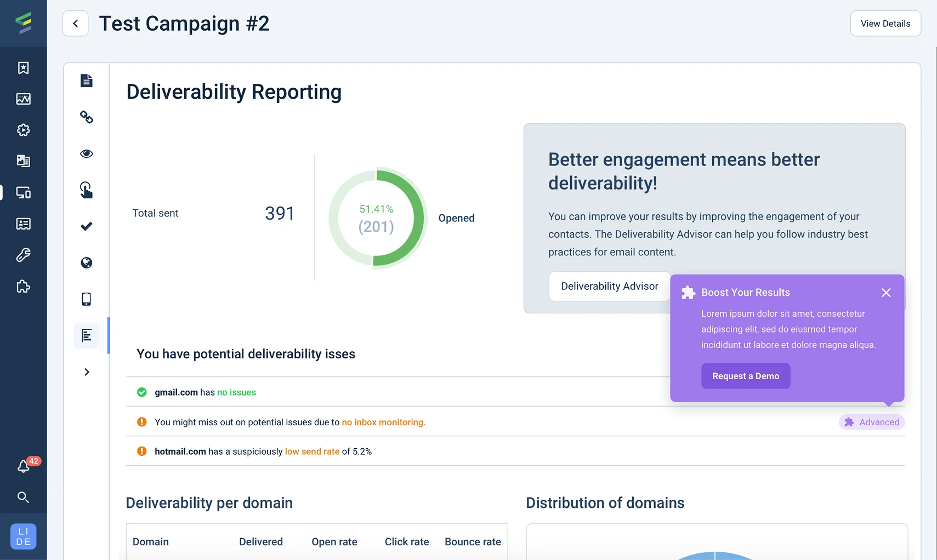Click the Advanced badge
The width and height of the screenshot is (937, 560).
click(871, 422)
